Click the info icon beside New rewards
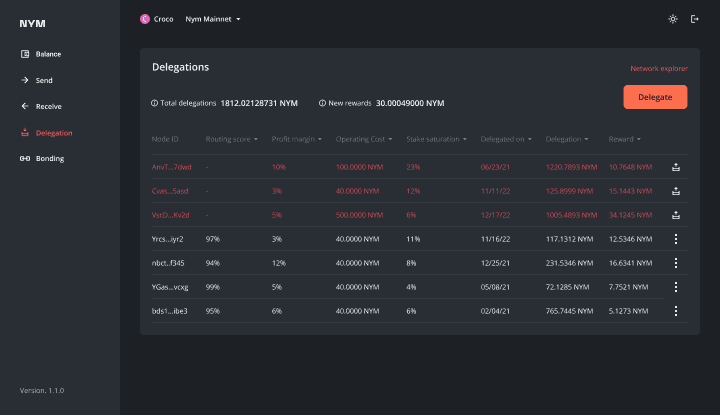The height and width of the screenshot is (416, 720). click(322, 103)
